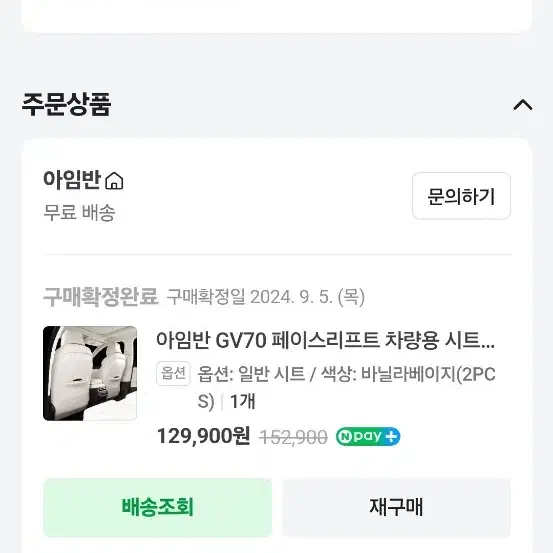The height and width of the screenshot is (553, 553).
Task: Select the 아임반 store name
Action: coord(72,180)
